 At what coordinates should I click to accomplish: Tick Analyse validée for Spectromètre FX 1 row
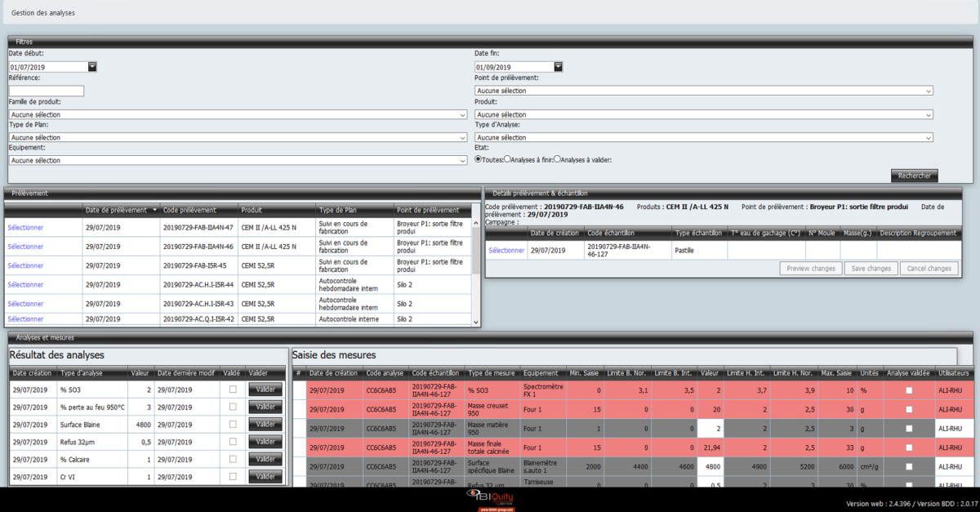click(x=909, y=390)
